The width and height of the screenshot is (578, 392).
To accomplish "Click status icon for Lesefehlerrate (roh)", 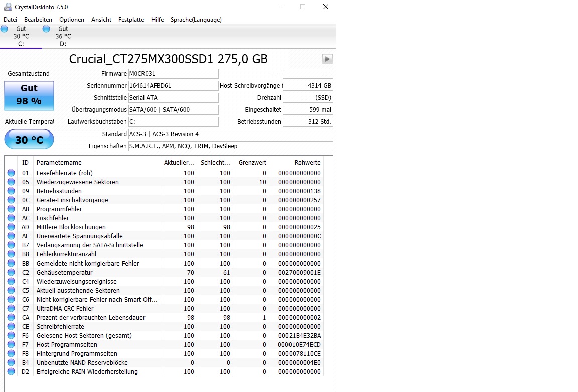I will point(11,173).
